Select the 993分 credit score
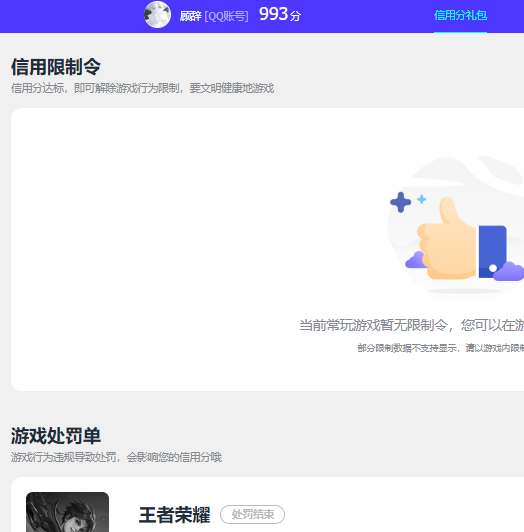This screenshot has height=532, width=524. 280,15
